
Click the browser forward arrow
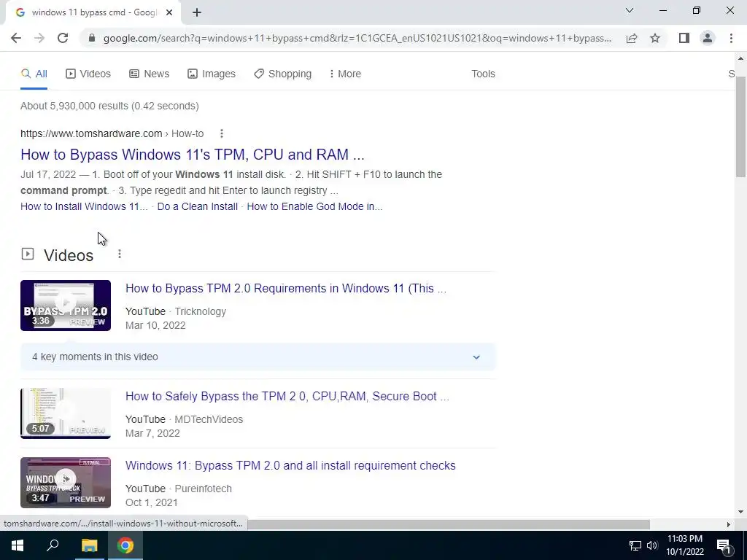tap(39, 38)
